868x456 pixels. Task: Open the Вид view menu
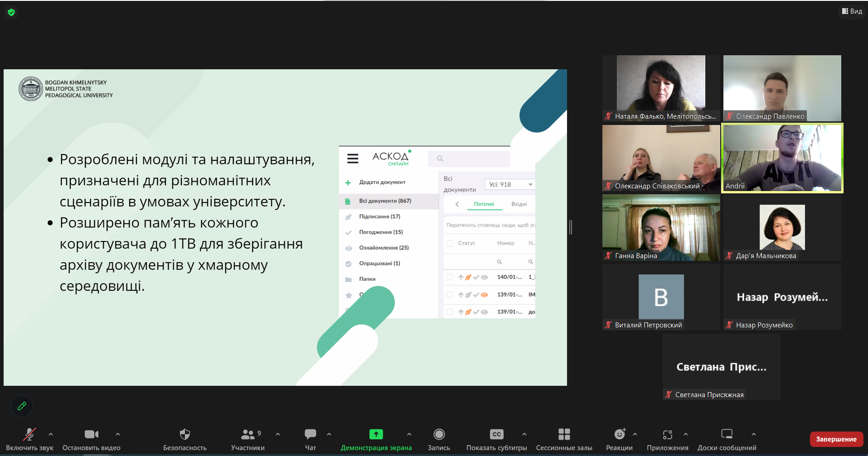pyautogui.click(x=852, y=11)
